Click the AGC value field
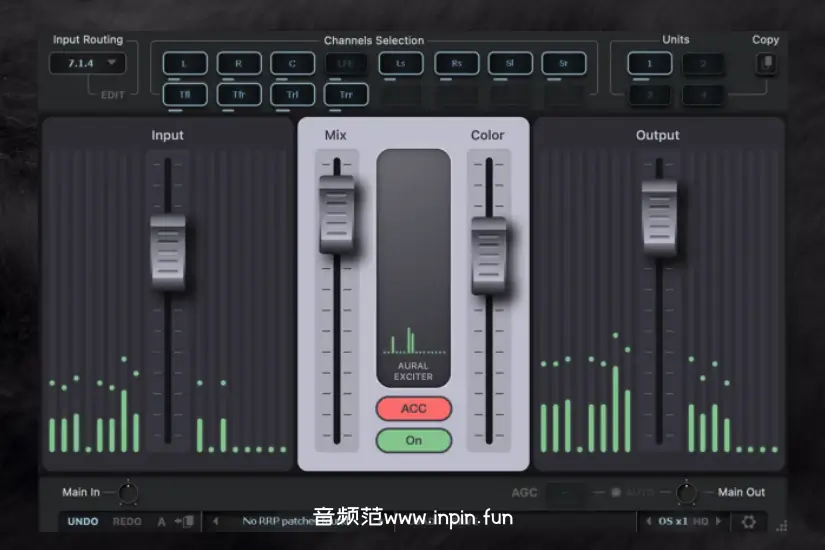Image resolution: width=825 pixels, height=550 pixels. click(x=565, y=493)
